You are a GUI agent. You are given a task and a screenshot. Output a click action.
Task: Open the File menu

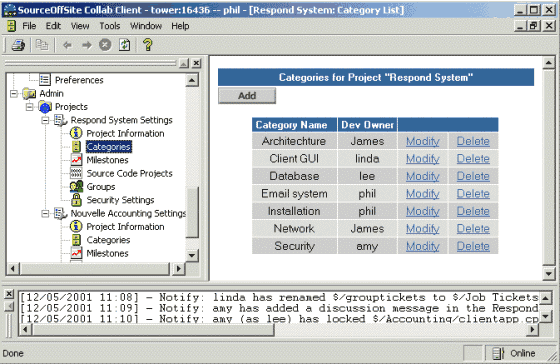(x=29, y=26)
